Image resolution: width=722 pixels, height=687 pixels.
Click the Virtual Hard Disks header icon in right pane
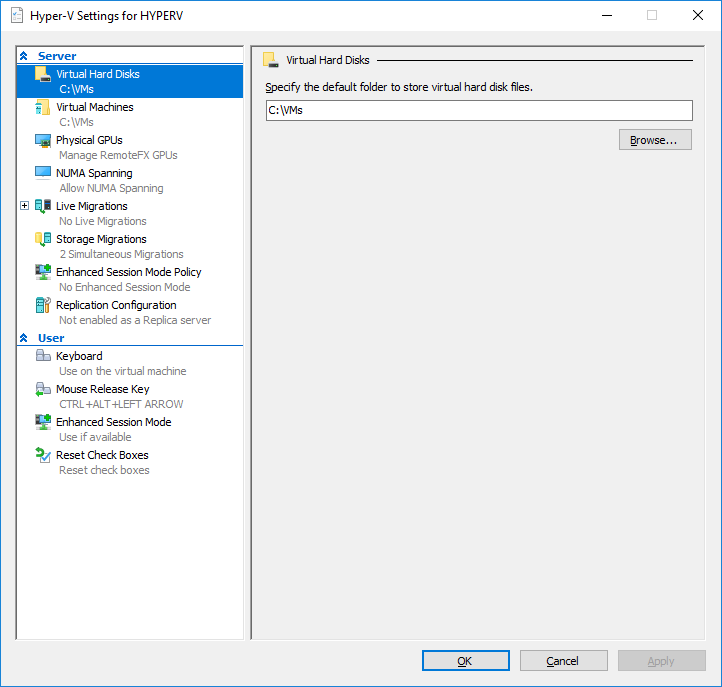(x=271, y=60)
